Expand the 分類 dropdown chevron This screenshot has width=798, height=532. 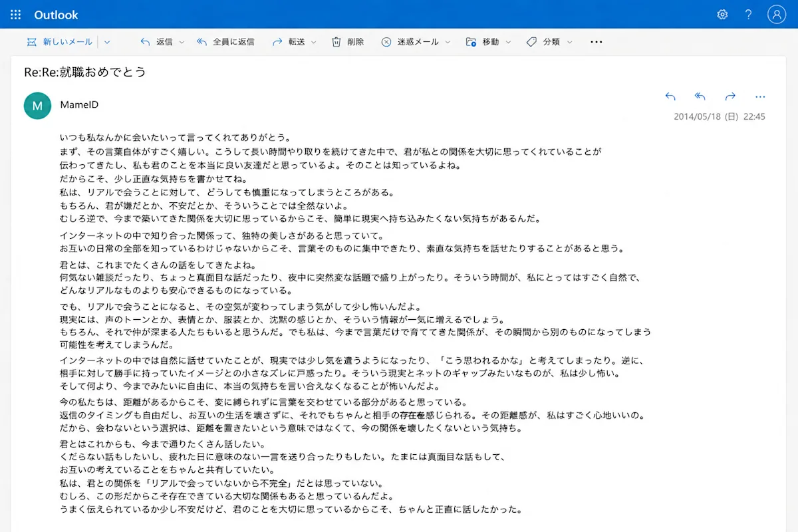tap(569, 42)
